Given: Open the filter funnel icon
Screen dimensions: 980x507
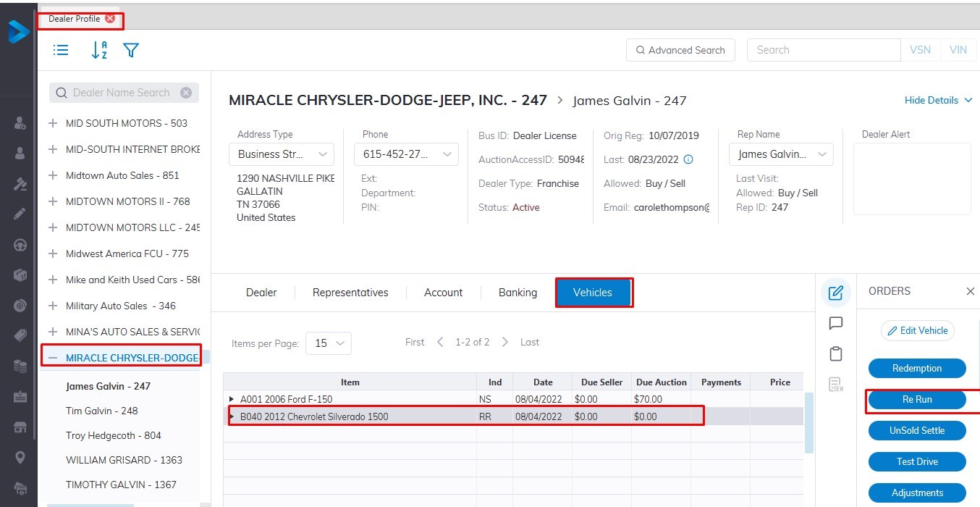Looking at the screenshot, I should (x=131, y=50).
